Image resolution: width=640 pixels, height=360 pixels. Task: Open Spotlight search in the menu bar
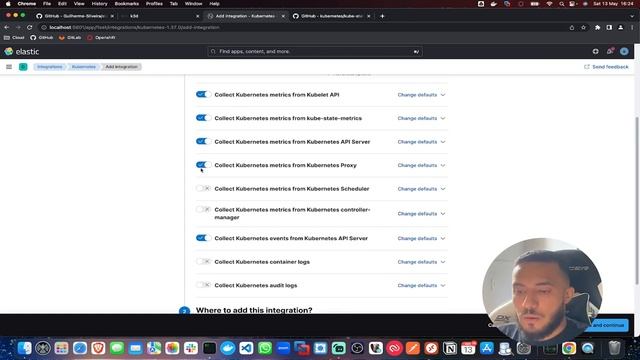point(562,4)
